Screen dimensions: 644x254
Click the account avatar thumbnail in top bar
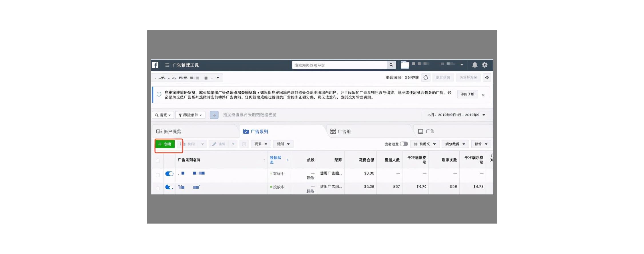tap(405, 65)
